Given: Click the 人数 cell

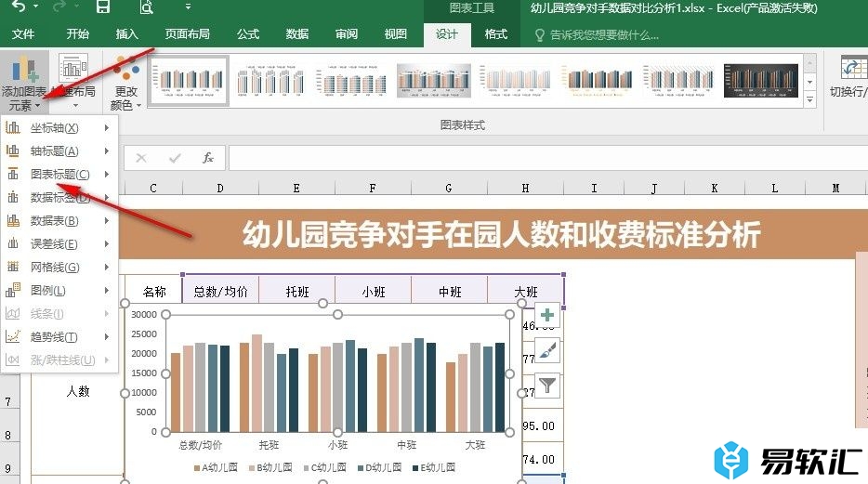Looking at the screenshot, I should 77,391.
